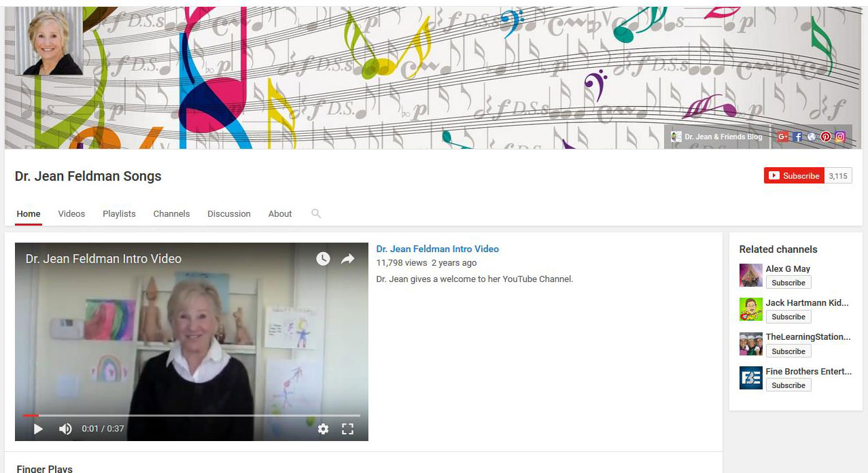This screenshot has height=473, width=868.
Task: Open the video settings gear
Action: click(323, 429)
